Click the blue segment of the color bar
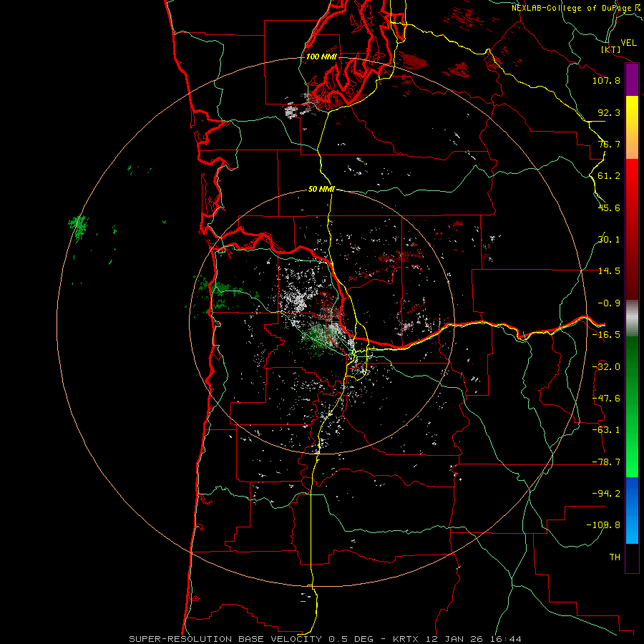 pos(632,510)
